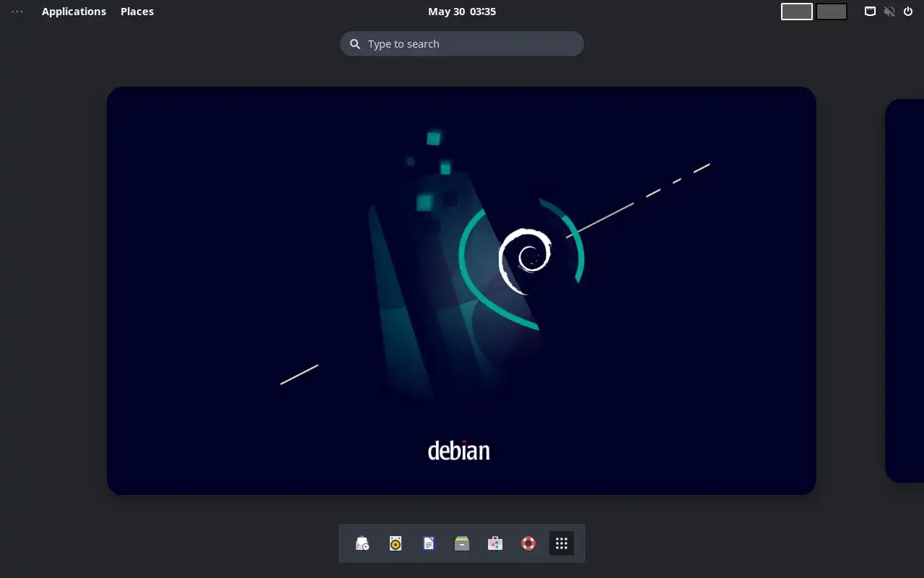The height and width of the screenshot is (578, 924).
Task: Open the power menu icon
Action: pyautogui.click(x=908, y=12)
